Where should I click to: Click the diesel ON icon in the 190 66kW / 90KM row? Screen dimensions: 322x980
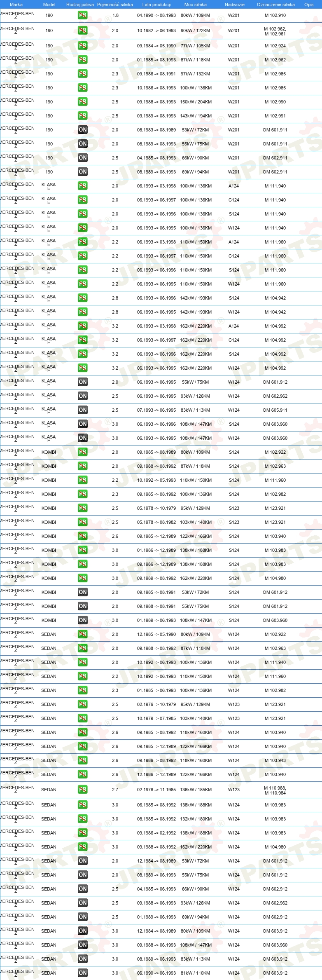click(83, 158)
